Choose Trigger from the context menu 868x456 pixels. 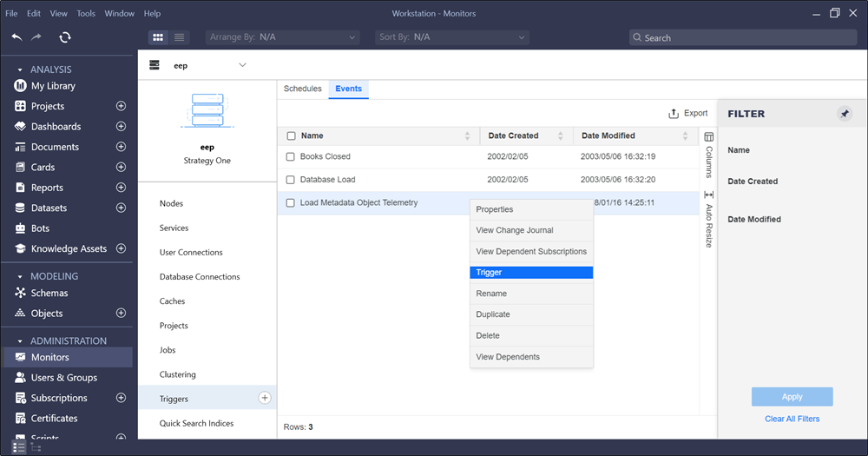click(x=531, y=273)
